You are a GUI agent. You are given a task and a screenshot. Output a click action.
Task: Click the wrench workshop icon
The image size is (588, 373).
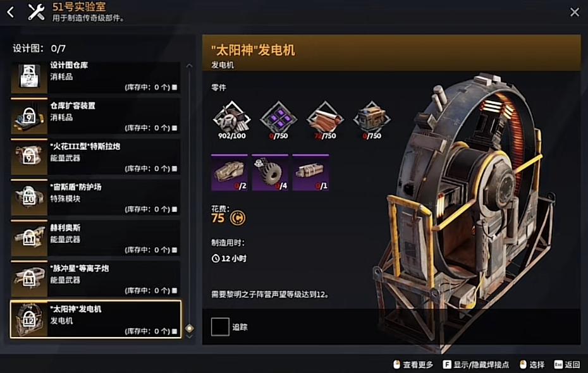click(x=37, y=11)
